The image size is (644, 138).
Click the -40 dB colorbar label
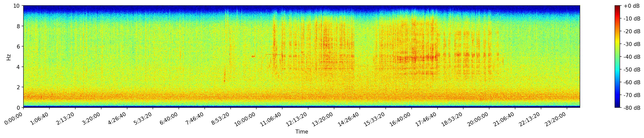point(632,57)
